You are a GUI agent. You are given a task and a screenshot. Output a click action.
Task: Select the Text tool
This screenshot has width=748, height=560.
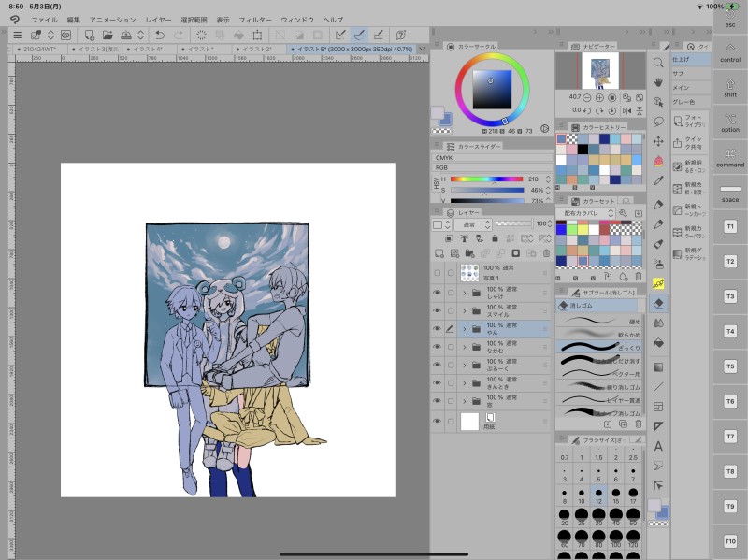(658, 446)
